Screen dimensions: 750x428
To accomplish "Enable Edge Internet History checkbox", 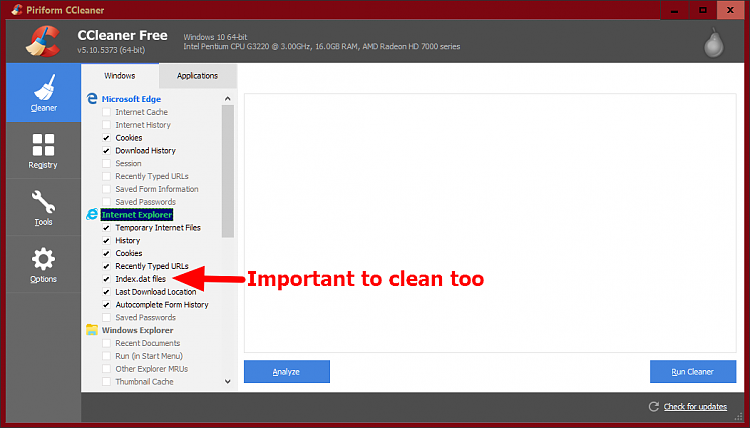I will click(x=106, y=125).
